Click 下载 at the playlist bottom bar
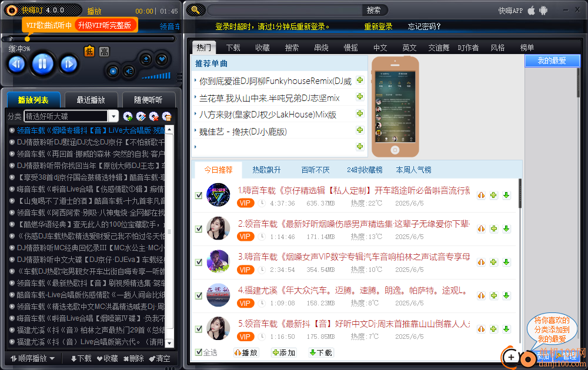Viewport: 588px width, 370px height. (81, 358)
